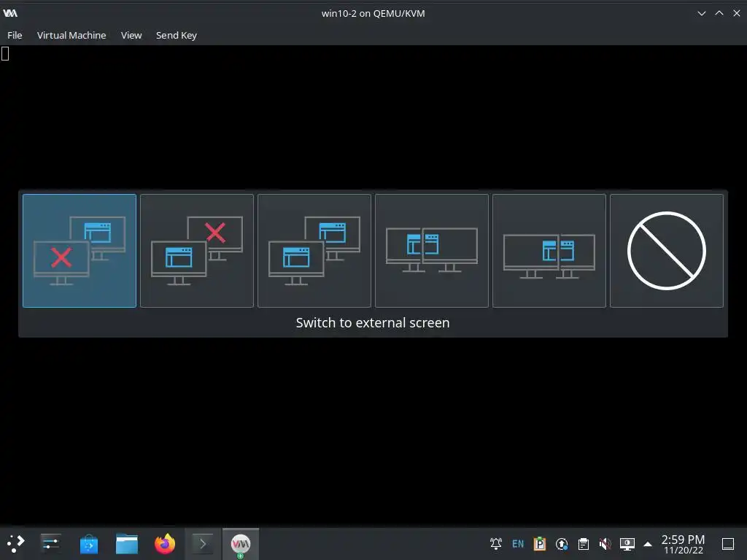Launch the Discover software store
The width and height of the screenshot is (747, 560).
88,543
